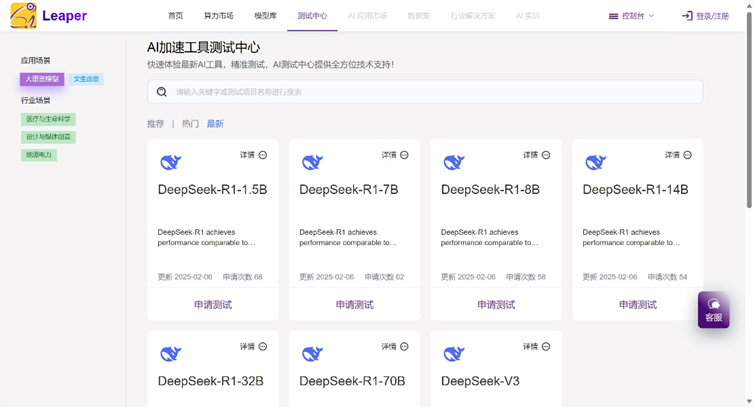Click DeepSeek whale logo on R1-32B card

170,354
